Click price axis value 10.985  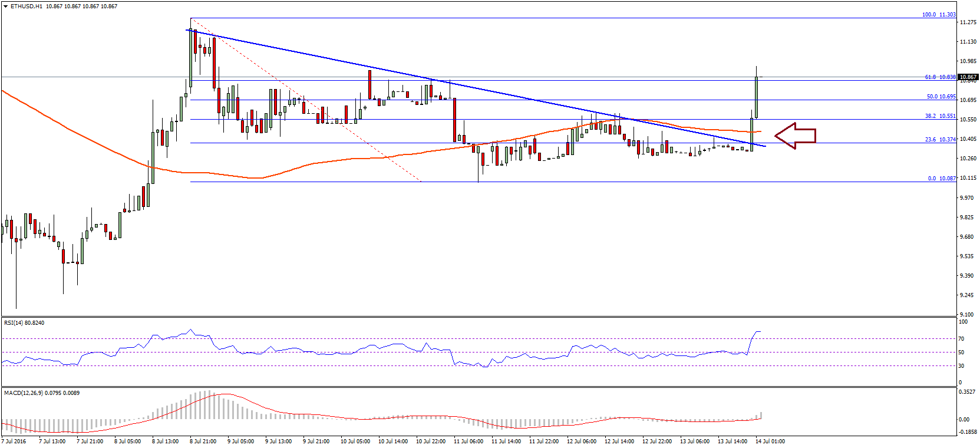[x=968, y=61]
